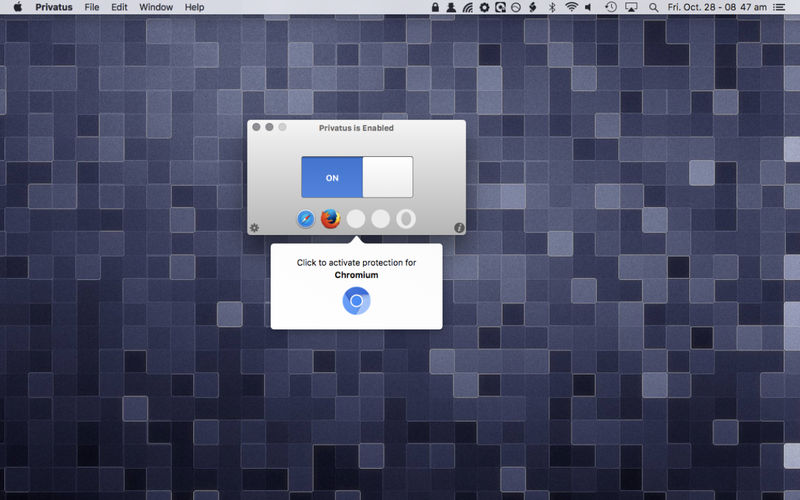Open the AirPlay display menu
The height and width of the screenshot is (500, 800).
pyautogui.click(x=632, y=7)
